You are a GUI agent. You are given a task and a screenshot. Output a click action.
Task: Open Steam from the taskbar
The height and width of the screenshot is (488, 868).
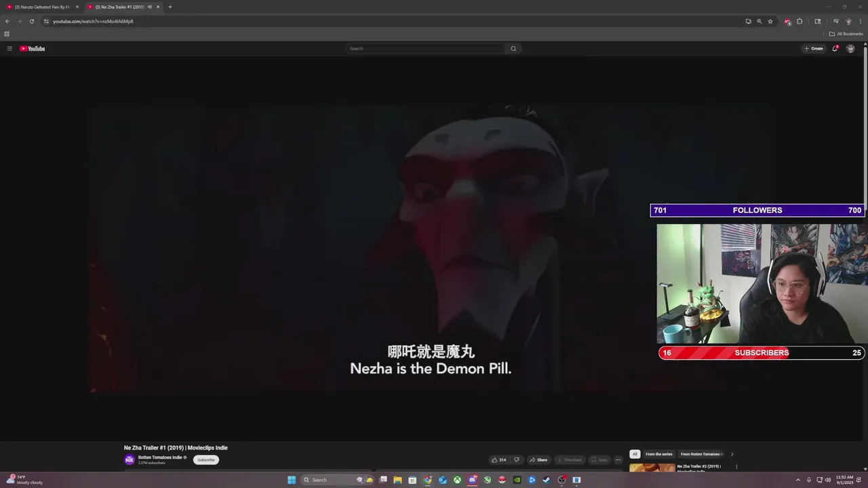click(x=547, y=480)
